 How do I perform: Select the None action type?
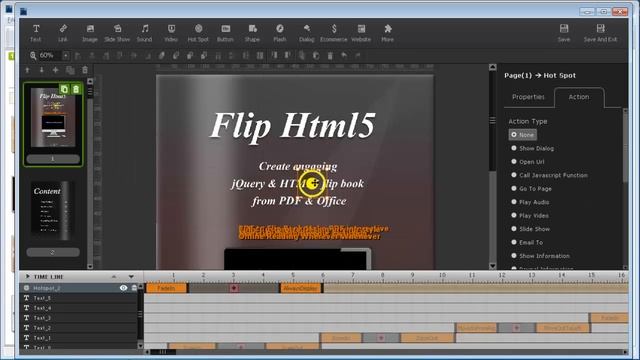[x=522, y=135]
